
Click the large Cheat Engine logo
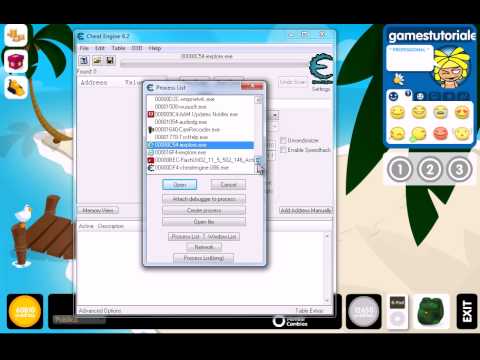pyautogui.click(x=321, y=68)
